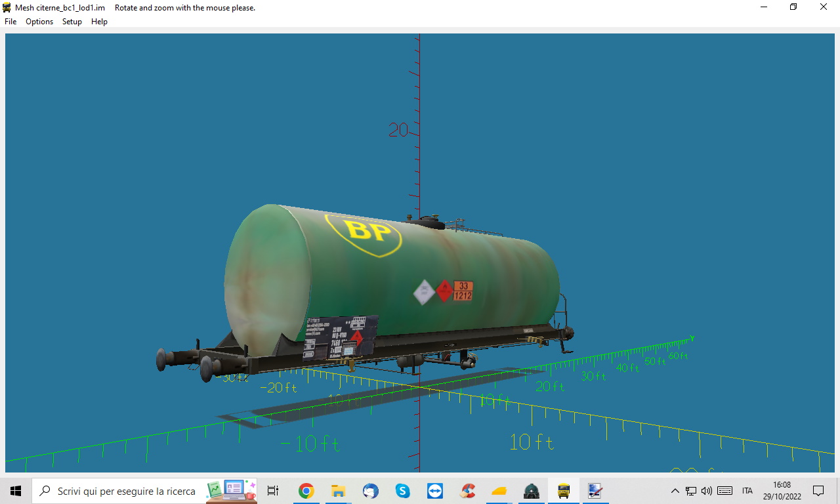Launch Google Chrome from the taskbar
The height and width of the screenshot is (504, 840).
(x=306, y=491)
